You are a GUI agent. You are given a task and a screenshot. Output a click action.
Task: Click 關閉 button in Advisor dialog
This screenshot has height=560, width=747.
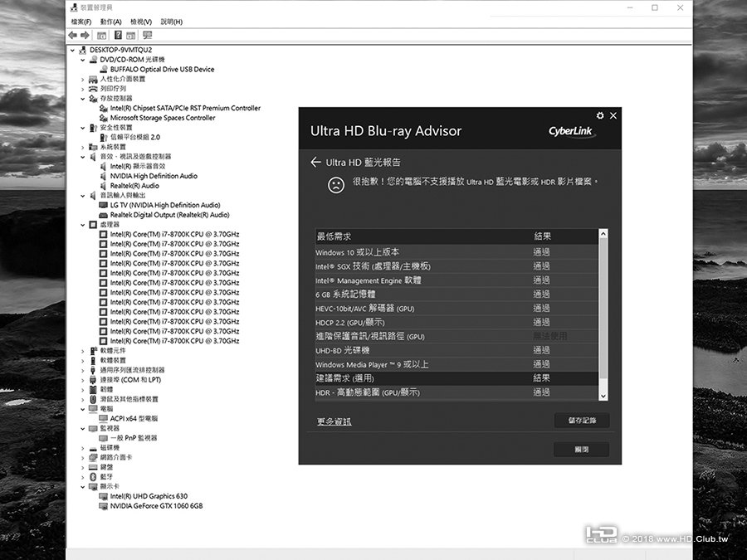pyautogui.click(x=581, y=449)
